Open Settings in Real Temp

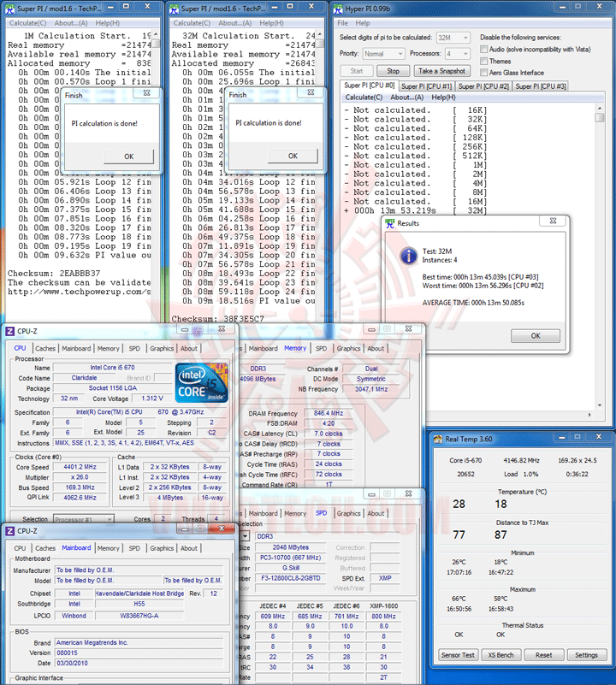click(586, 655)
